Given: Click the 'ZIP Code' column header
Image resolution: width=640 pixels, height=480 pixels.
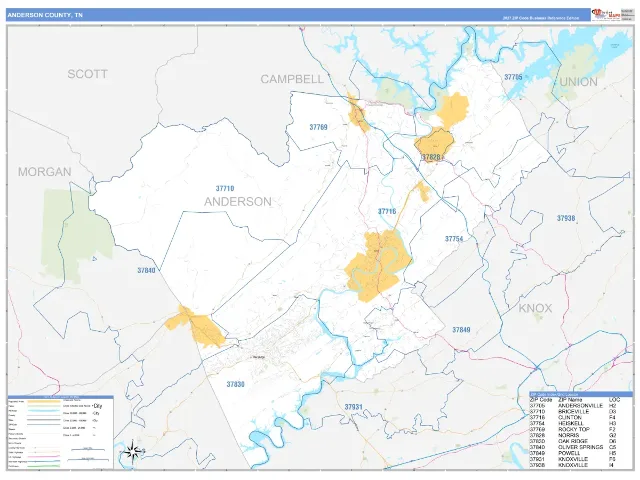Looking at the screenshot, I should click(x=540, y=400).
